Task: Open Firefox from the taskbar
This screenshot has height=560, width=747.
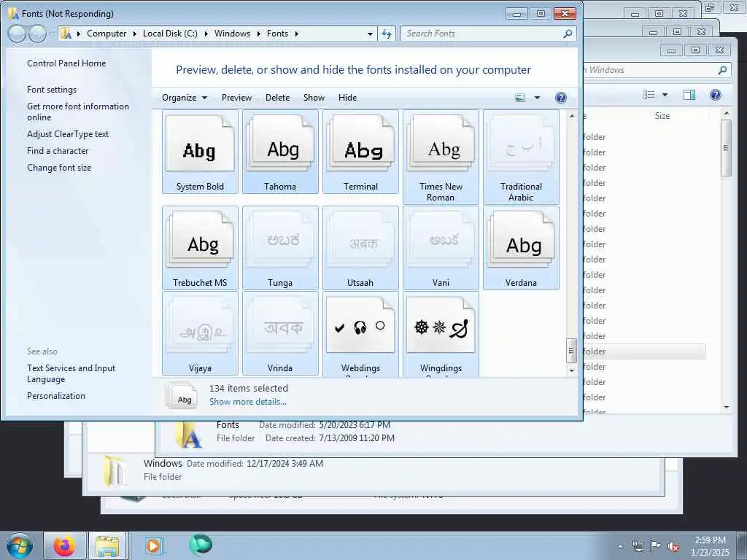Action: [x=65, y=545]
